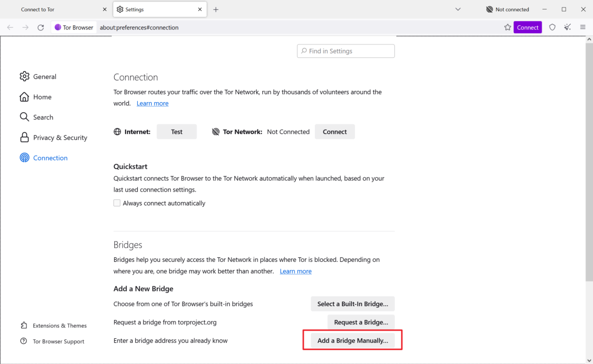Focus the Find in Settings search field

click(x=346, y=51)
